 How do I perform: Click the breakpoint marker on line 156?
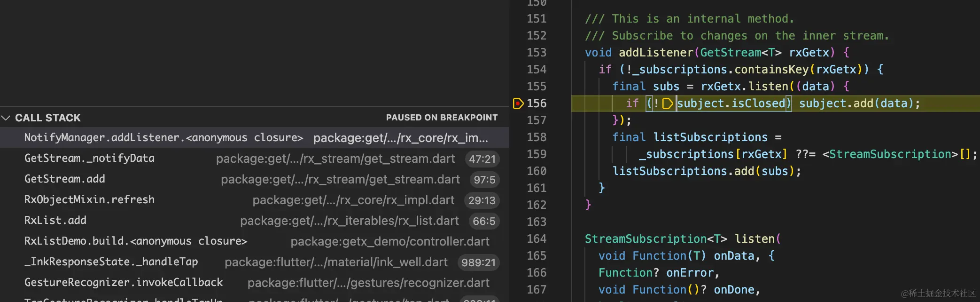tap(518, 103)
